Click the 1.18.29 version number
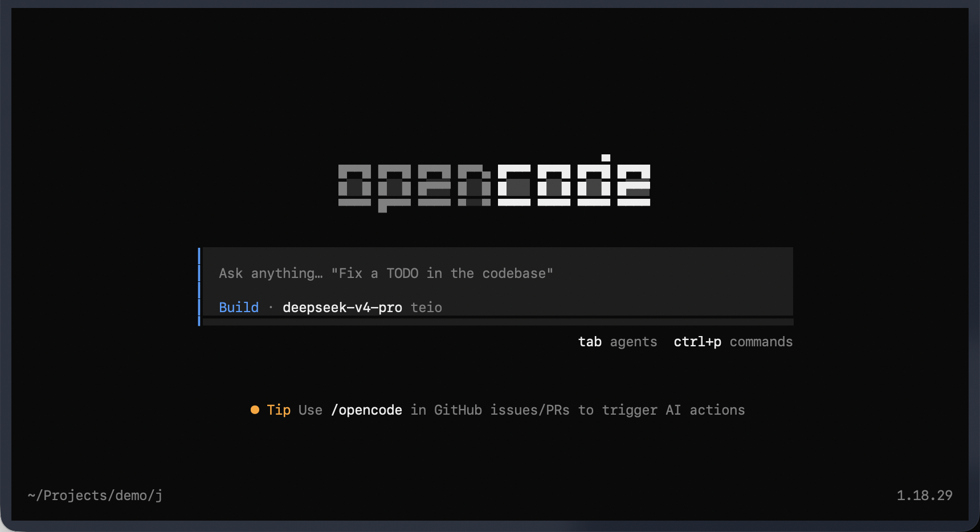Viewport: 980px width, 532px height. 924,496
